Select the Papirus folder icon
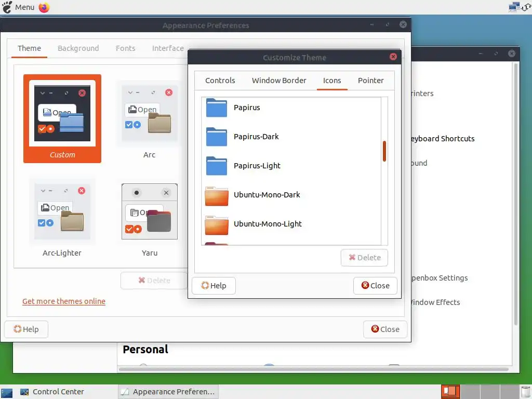Screen dimensions: 532x399 pyautogui.click(x=216, y=108)
